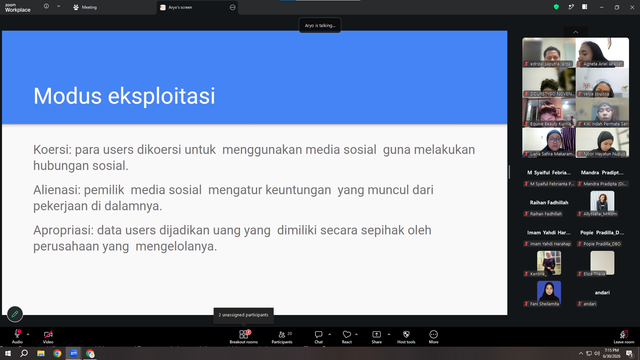Click the Koersi paragraph on the slide

coord(254,158)
